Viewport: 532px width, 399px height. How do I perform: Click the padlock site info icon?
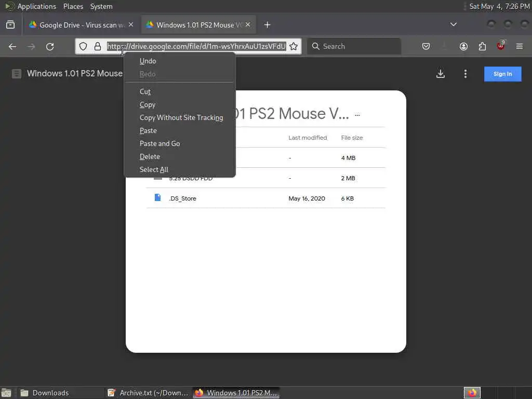[98, 46]
